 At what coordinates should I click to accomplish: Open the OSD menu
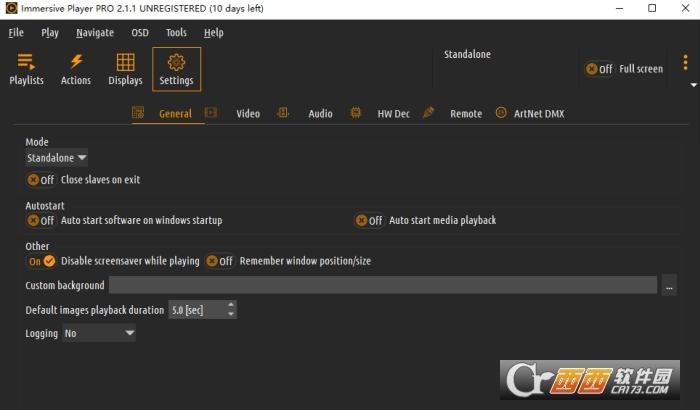tap(140, 33)
